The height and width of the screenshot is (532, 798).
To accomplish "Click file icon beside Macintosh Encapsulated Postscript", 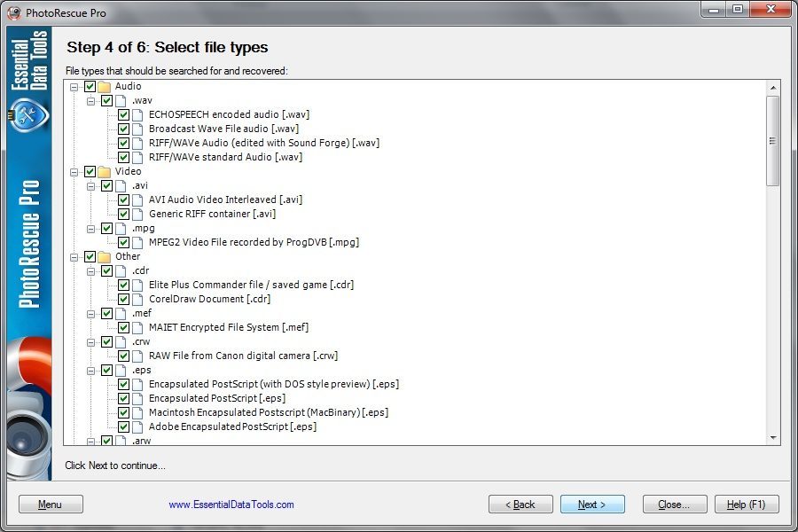I will [137, 413].
